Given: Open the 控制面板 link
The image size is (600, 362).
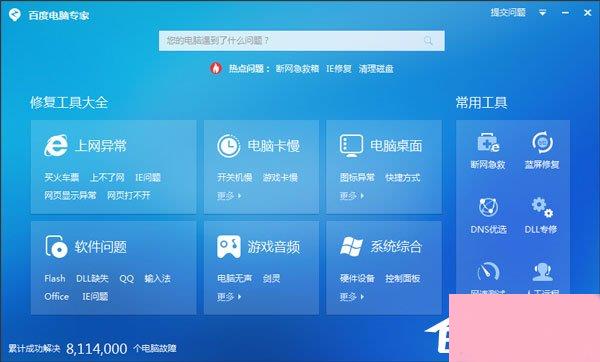Looking at the screenshot, I should 403,279.
